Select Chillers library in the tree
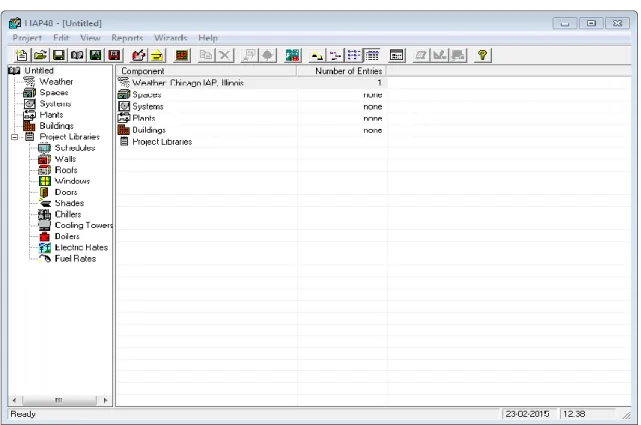The image size is (641, 425). point(68,214)
